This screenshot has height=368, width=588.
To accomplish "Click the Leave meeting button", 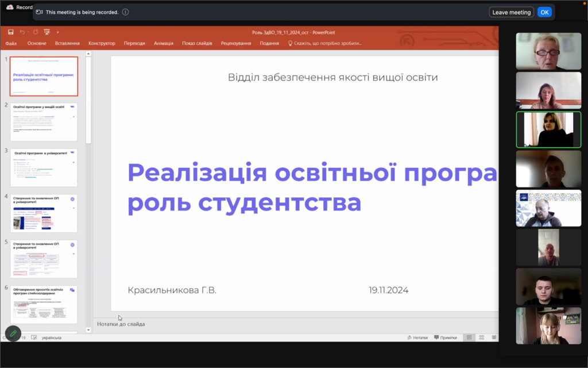I will 511,12.
